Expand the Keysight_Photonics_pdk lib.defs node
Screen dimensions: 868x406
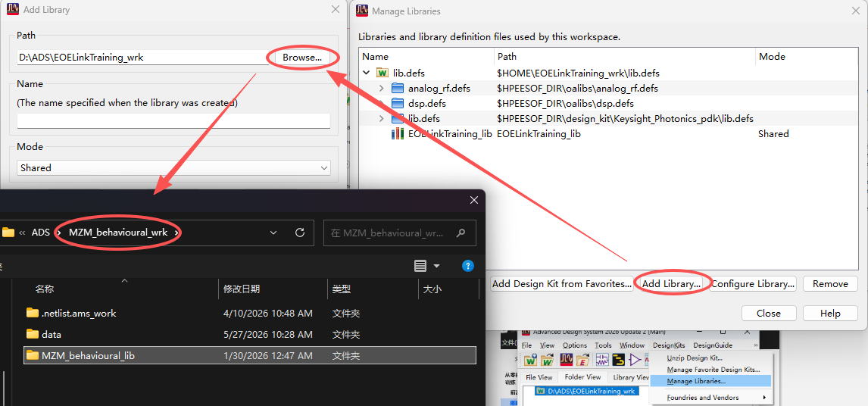point(382,118)
